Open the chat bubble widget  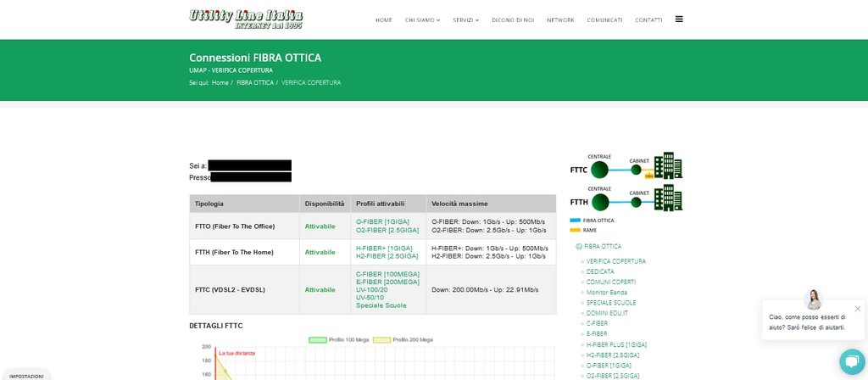point(852,361)
